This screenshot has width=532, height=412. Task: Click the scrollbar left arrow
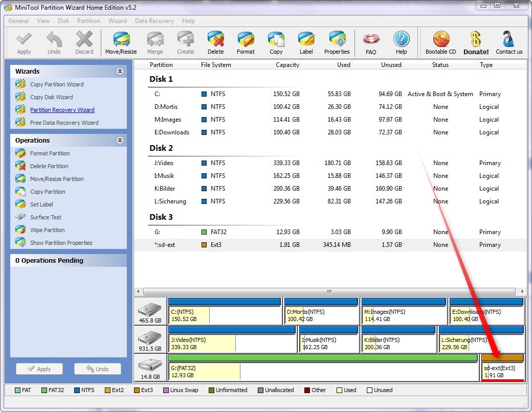click(x=138, y=291)
